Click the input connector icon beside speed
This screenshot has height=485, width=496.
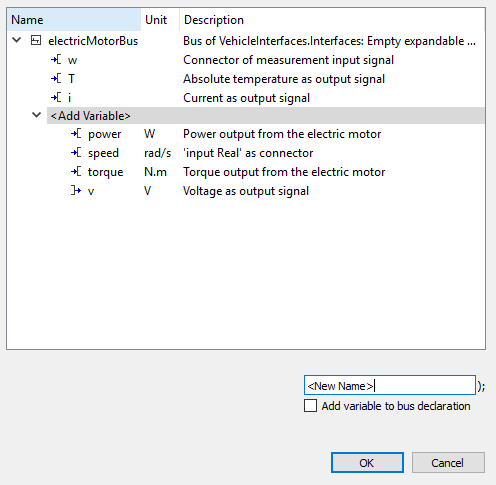tap(76, 153)
